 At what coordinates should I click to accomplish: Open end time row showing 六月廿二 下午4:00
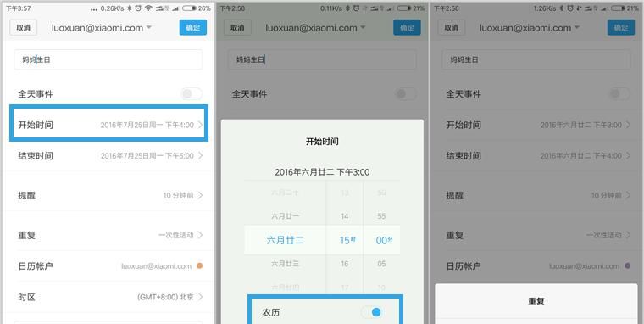537,156
